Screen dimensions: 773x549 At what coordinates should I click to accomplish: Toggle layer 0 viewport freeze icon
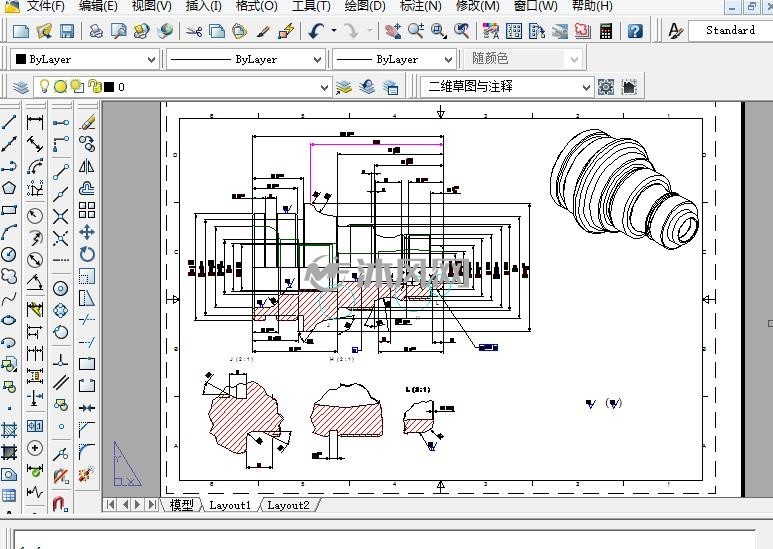pyautogui.click(x=77, y=86)
